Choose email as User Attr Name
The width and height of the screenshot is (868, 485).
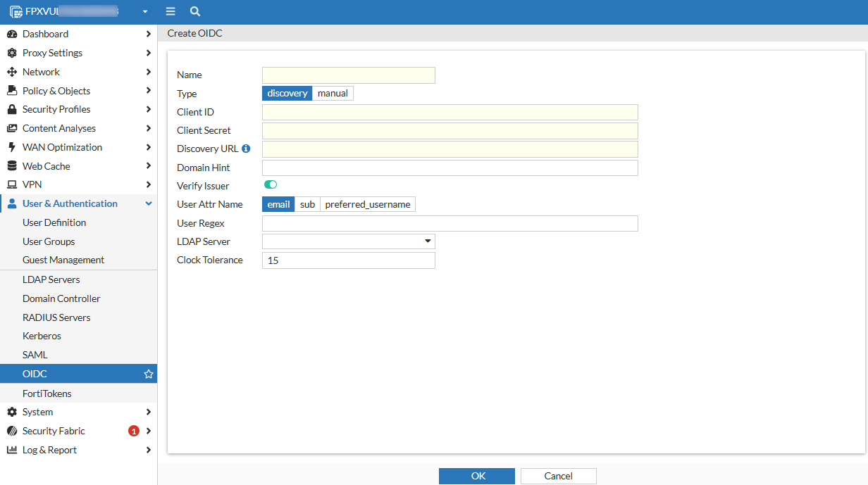click(278, 204)
